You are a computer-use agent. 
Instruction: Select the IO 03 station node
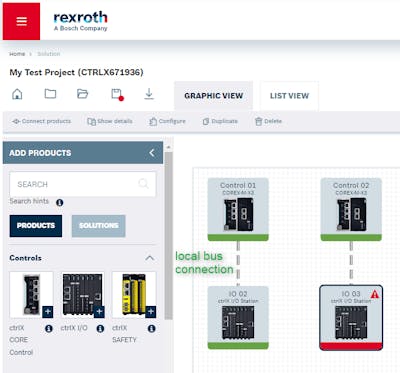[x=351, y=317]
